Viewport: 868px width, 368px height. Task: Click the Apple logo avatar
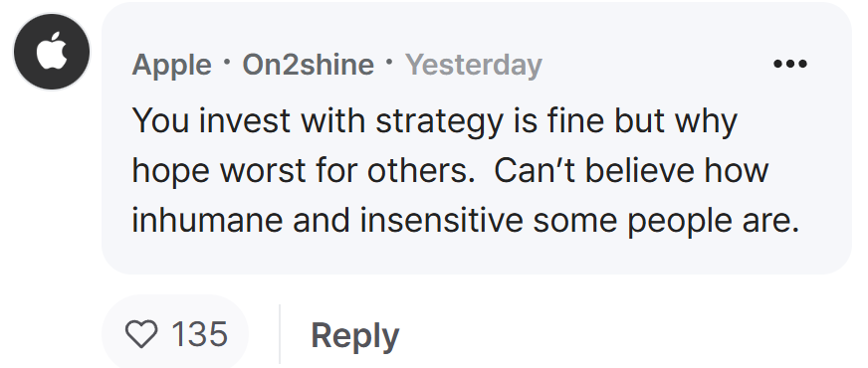coord(52,52)
